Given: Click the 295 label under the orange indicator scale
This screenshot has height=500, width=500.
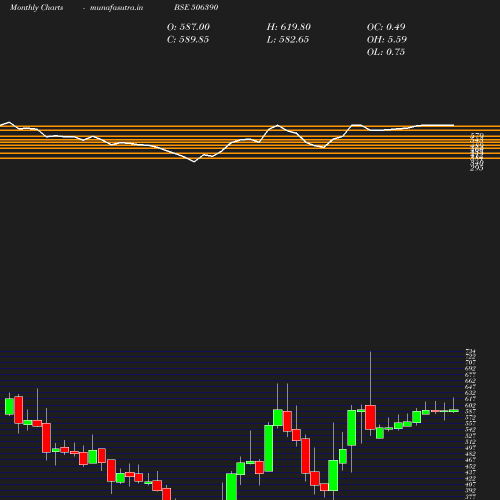Looking at the screenshot, I should [x=477, y=168].
